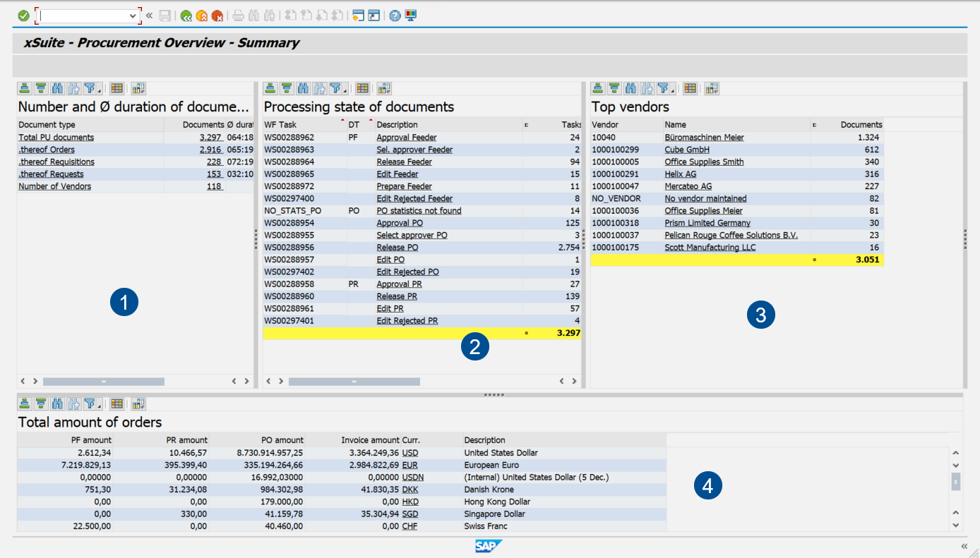The height and width of the screenshot is (558, 980).
Task: Open the Find tool in the documents panel
Action: (59, 88)
